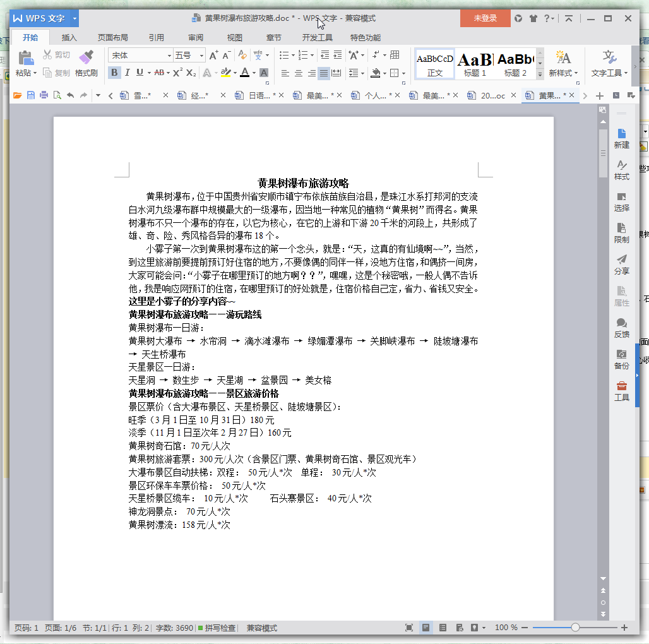Toggle justify alignment button
This screenshot has width=649, height=644.
tap(324, 73)
